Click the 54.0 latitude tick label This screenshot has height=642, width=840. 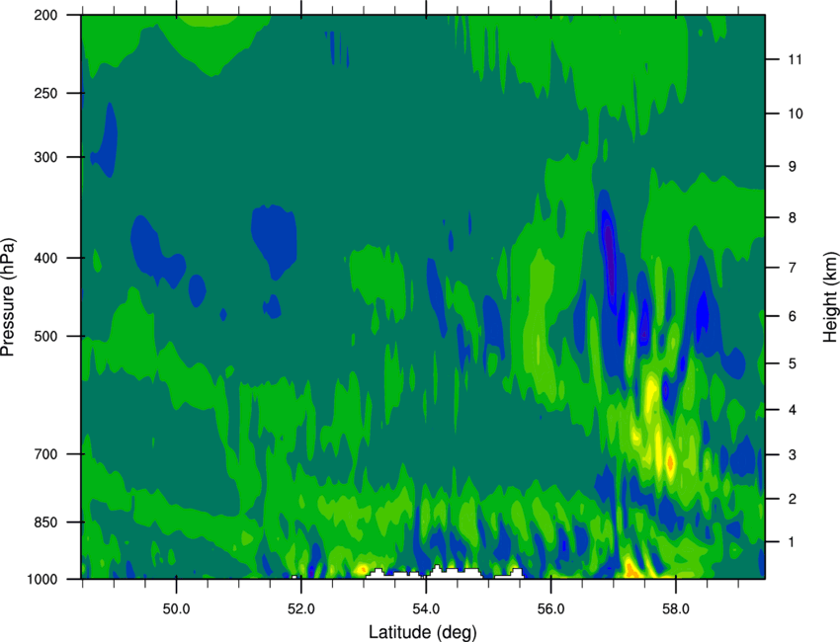426,605
